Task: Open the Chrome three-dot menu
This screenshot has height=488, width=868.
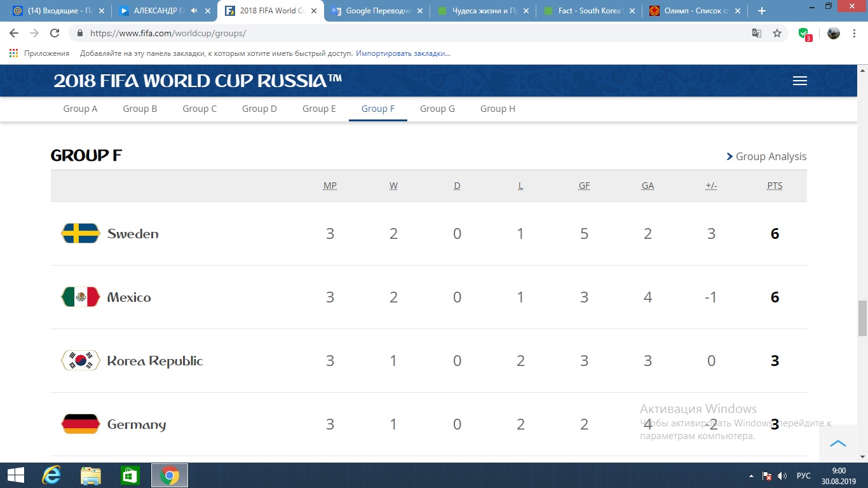Action: (855, 33)
